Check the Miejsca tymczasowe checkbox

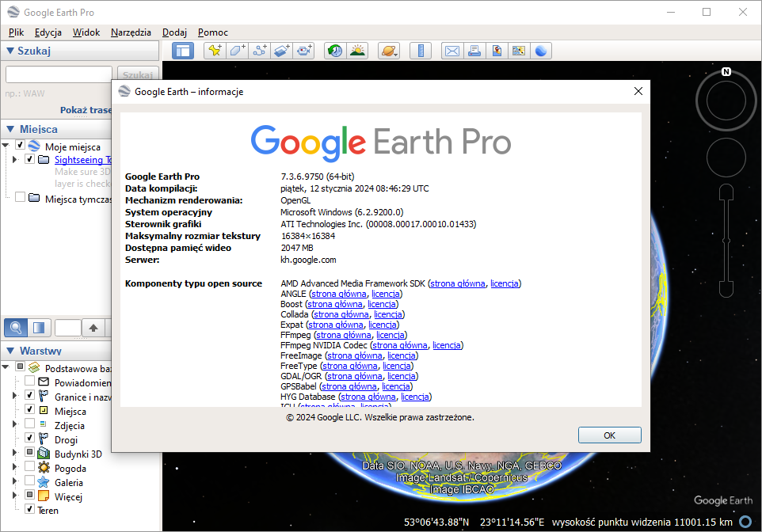[20, 197]
